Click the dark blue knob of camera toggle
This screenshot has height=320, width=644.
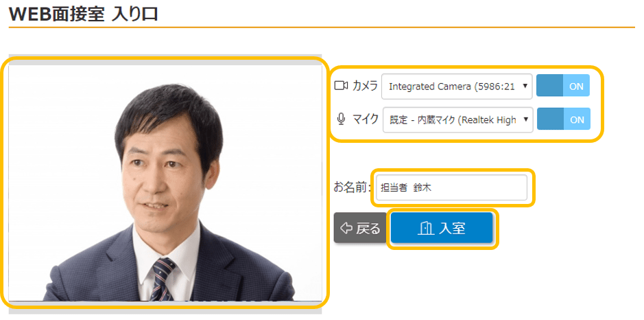549,86
